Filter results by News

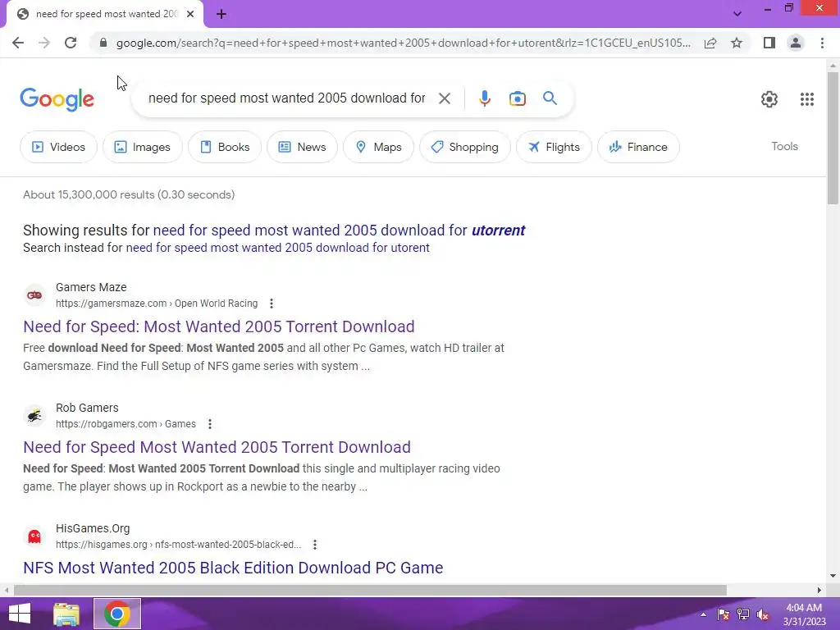(302, 147)
